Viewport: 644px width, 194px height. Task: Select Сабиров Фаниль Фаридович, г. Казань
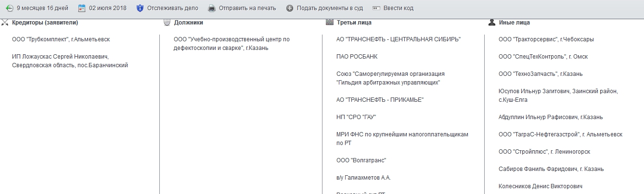click(x=552, y=169)
